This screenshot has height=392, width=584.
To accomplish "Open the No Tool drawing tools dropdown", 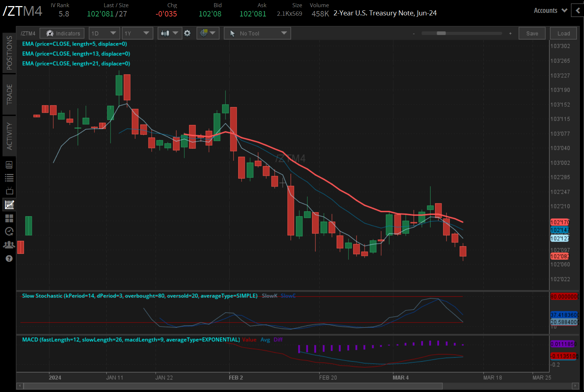I will pyautogui.click(x=257, y=33).
